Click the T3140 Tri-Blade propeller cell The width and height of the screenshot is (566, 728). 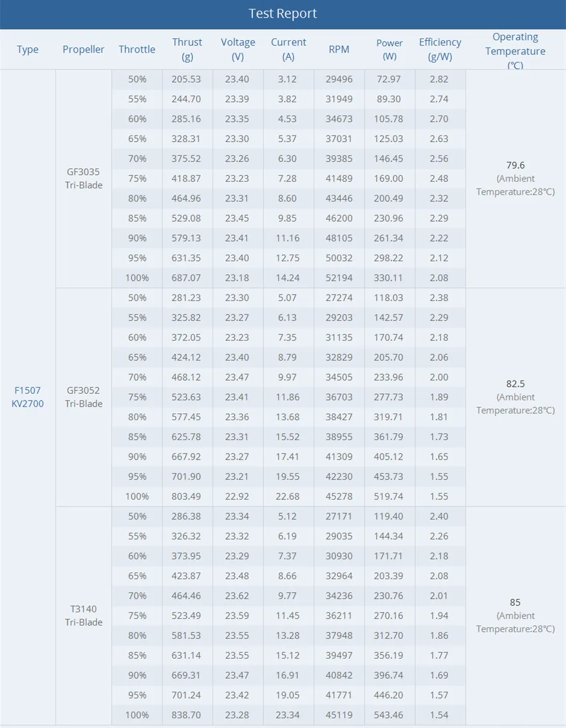(x=84, y=615)
